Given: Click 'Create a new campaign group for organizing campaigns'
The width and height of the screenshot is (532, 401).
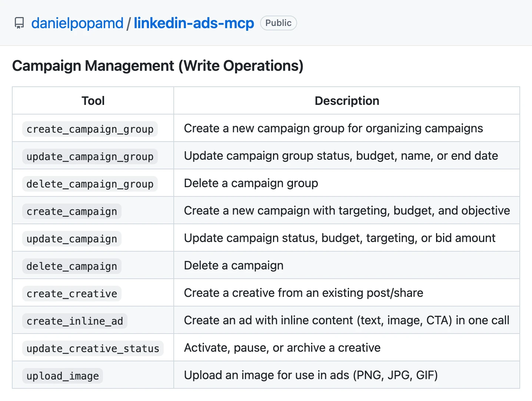Looking at the screenshot, I should coord(333,128).
